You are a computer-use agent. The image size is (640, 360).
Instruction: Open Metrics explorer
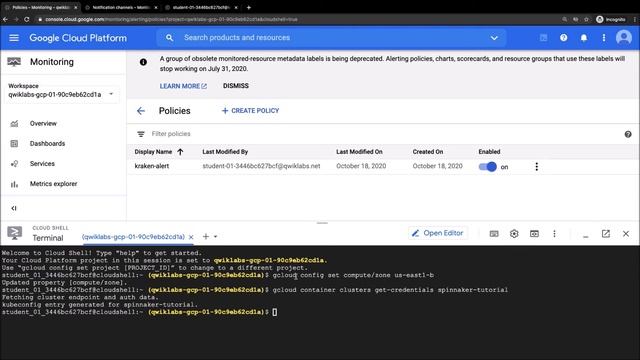pyautogui.click(x=53, y=184)
